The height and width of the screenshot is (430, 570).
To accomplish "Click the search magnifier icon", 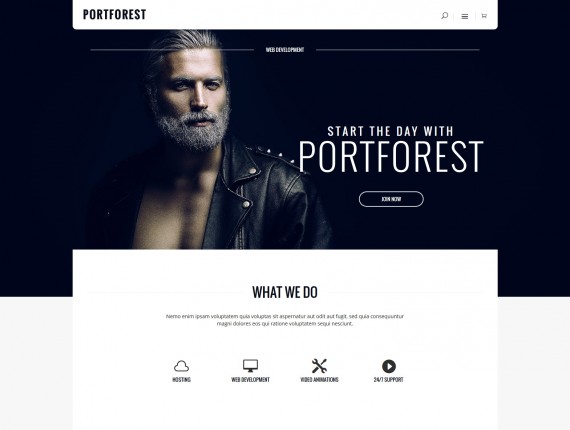I will pos(444,16).
